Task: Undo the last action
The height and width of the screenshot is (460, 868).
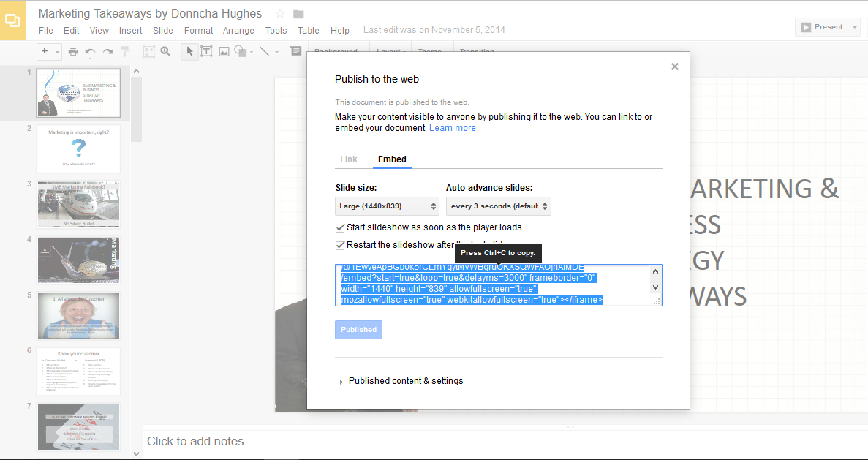Action: pyautogui.click(x=90, y=51)
